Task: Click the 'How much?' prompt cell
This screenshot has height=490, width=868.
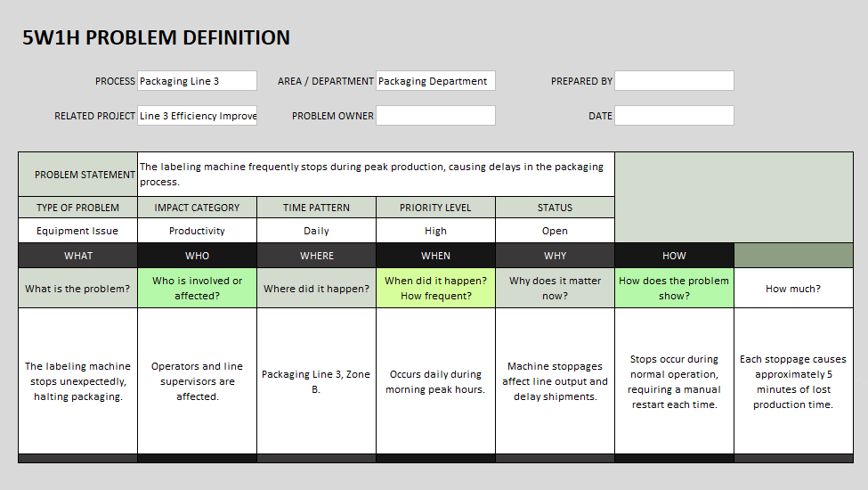Action: [793, 289]
